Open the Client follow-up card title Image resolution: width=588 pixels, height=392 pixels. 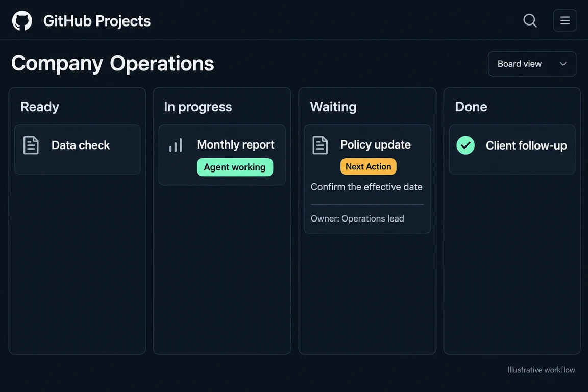526,145
